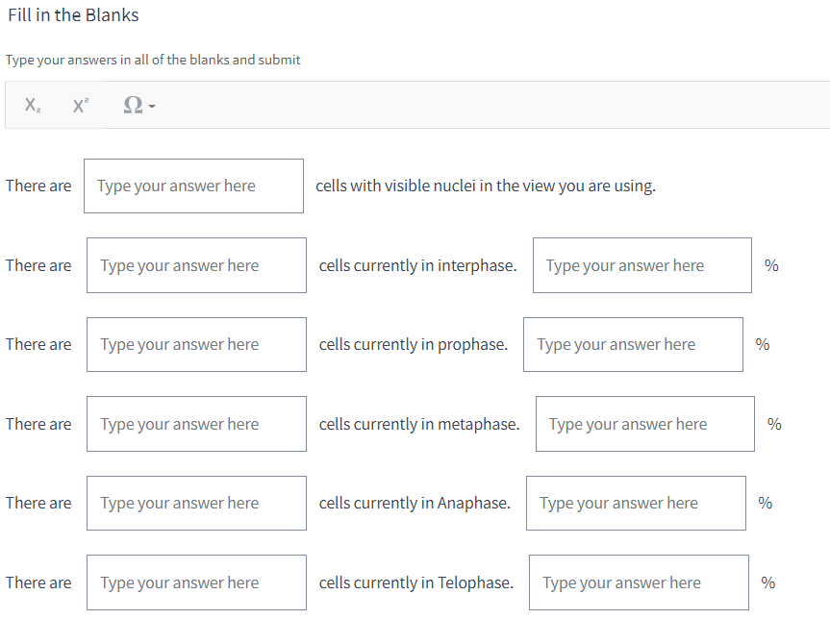Viewport: 830px width, 644px height.
Task: Click the Telophase percentage field
Action: click(x=638, y=582)
